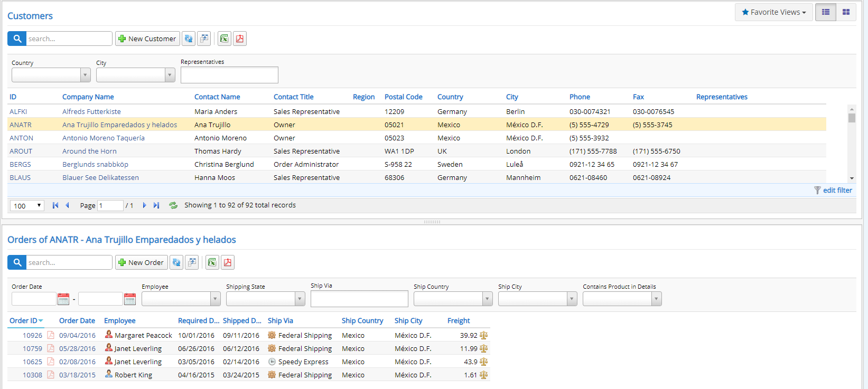Switch to list view layout

(x=826, y=12)
